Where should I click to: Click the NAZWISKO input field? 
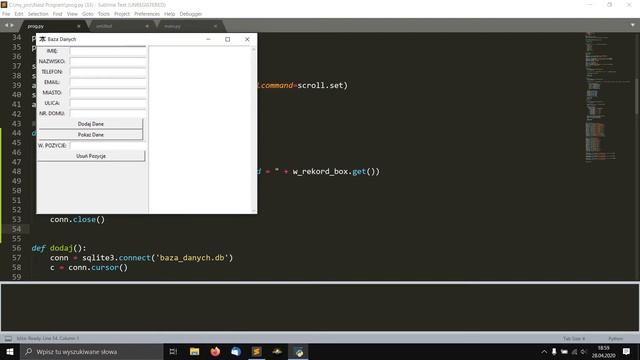tap(108, 61)
